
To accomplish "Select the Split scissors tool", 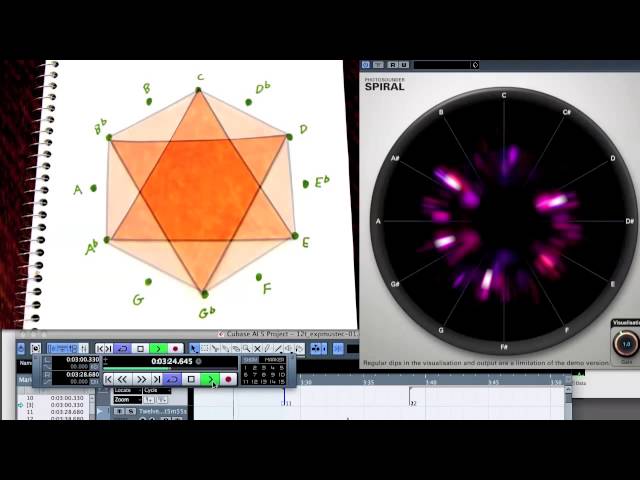I will 215,349.
